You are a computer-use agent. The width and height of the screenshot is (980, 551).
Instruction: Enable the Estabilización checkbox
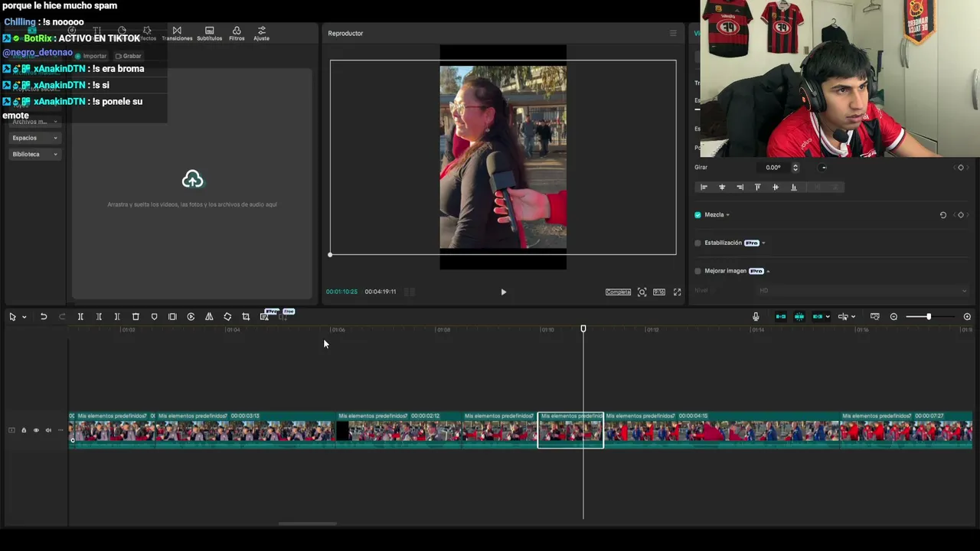click(x=697, y=243)
